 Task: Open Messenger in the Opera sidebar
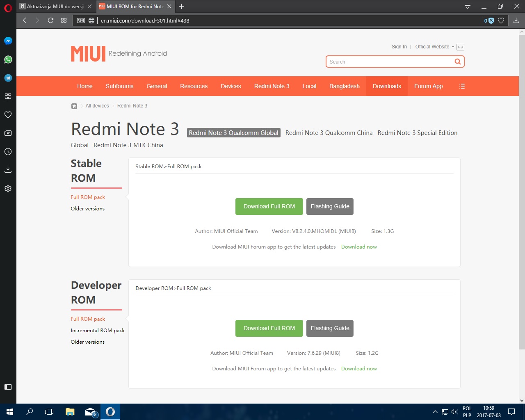pyautogui.click(x=8, y=41)
